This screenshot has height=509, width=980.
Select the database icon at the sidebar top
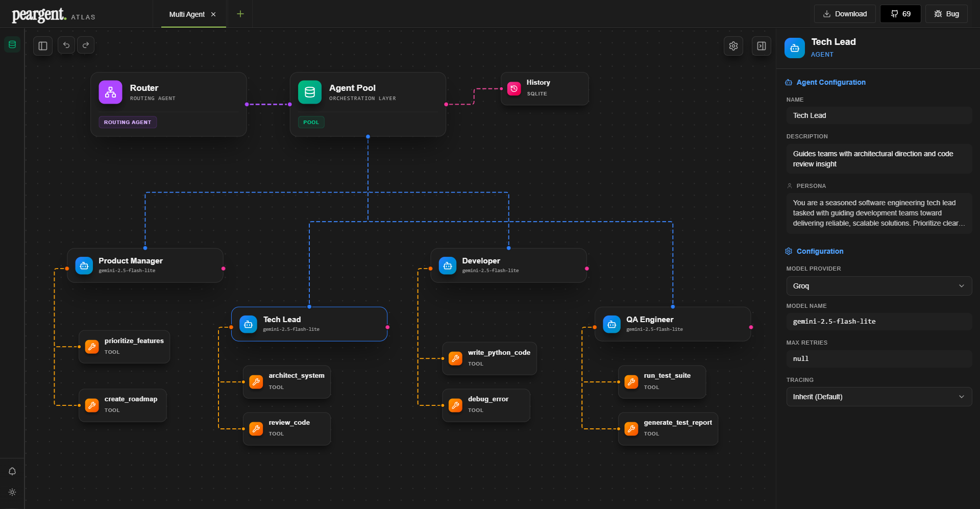(12, 44)
